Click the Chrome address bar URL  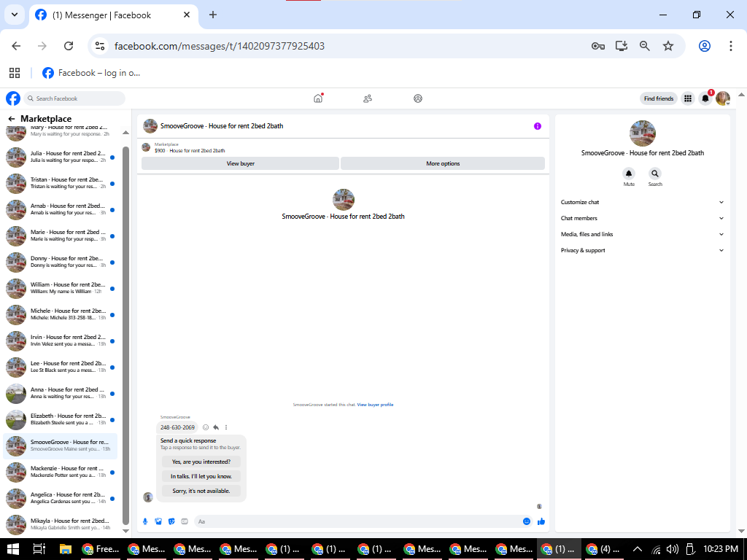[219, 46]
